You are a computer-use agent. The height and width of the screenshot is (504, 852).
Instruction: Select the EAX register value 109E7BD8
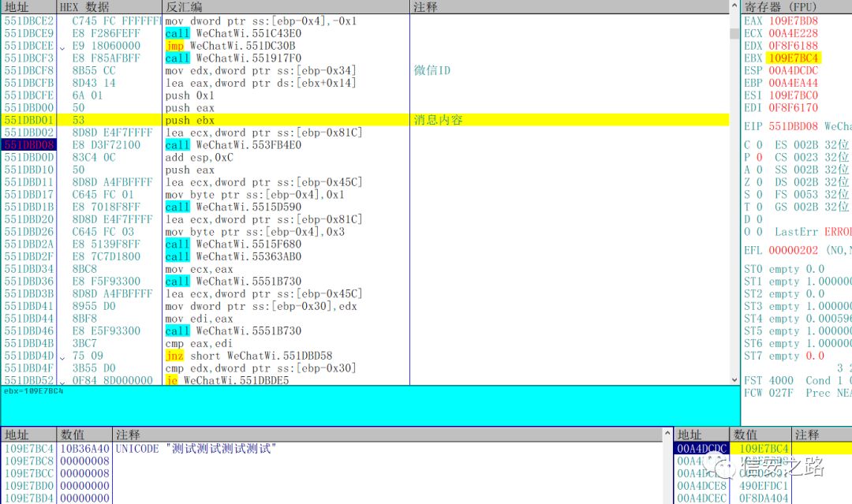(793, 21)
